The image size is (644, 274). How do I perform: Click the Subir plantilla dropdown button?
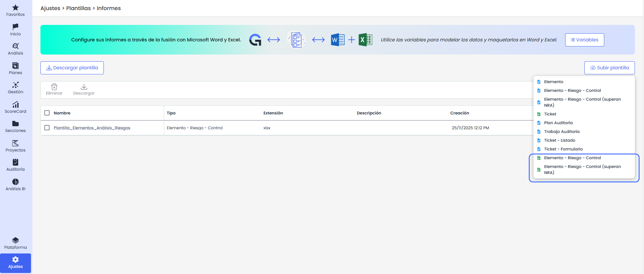[x=609, y=68]
